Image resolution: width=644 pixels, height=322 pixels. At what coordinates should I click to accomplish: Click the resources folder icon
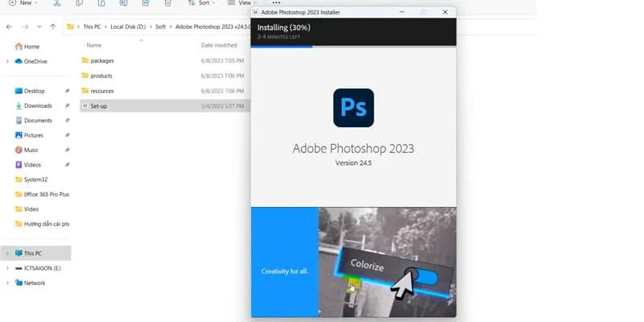[85, 91]
